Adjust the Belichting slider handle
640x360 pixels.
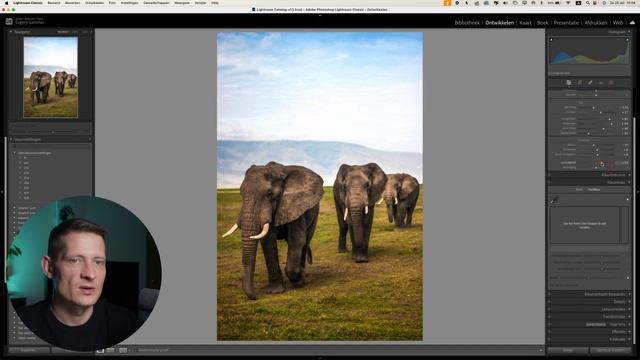(x=593, y=108)
